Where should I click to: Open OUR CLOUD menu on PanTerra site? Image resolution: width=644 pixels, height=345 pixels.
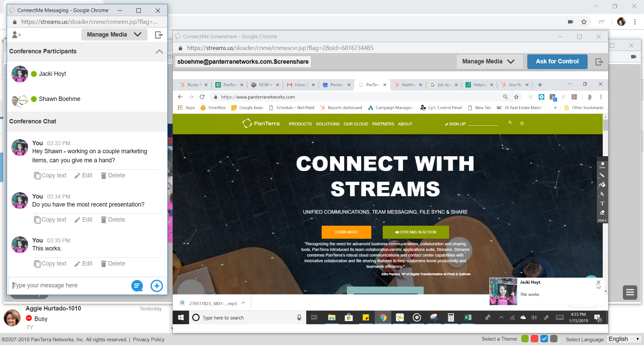click(x=356, y=124)
